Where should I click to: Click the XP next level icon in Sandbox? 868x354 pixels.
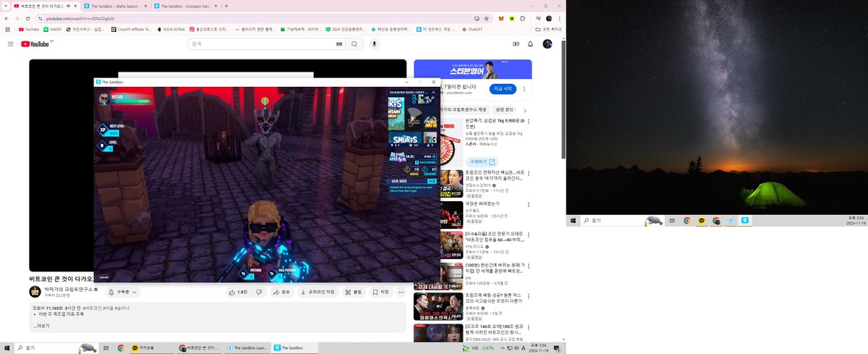click(x=102, y=130)
